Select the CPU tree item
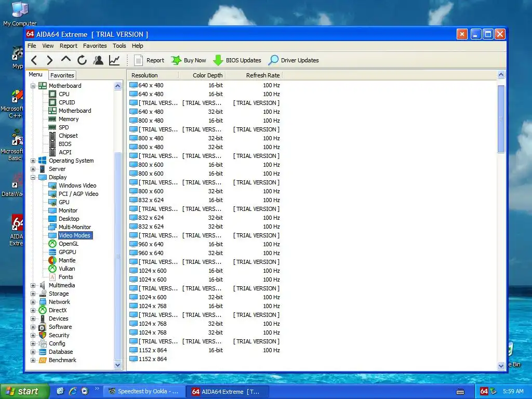This screenshot has height=399, width=532. click(64, 94)
